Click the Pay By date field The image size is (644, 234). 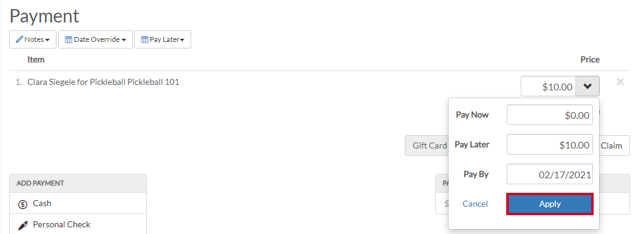coord(550,174)
